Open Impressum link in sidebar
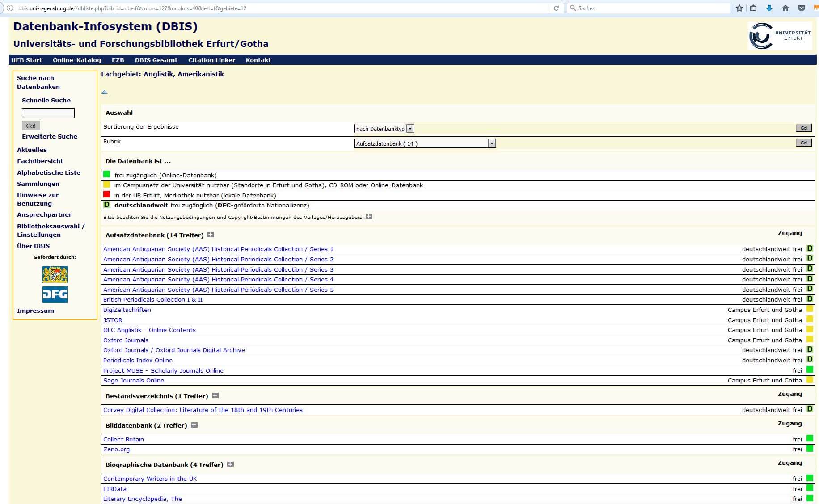Viewport: 819px width, 504px height. [x=35, y=311]
